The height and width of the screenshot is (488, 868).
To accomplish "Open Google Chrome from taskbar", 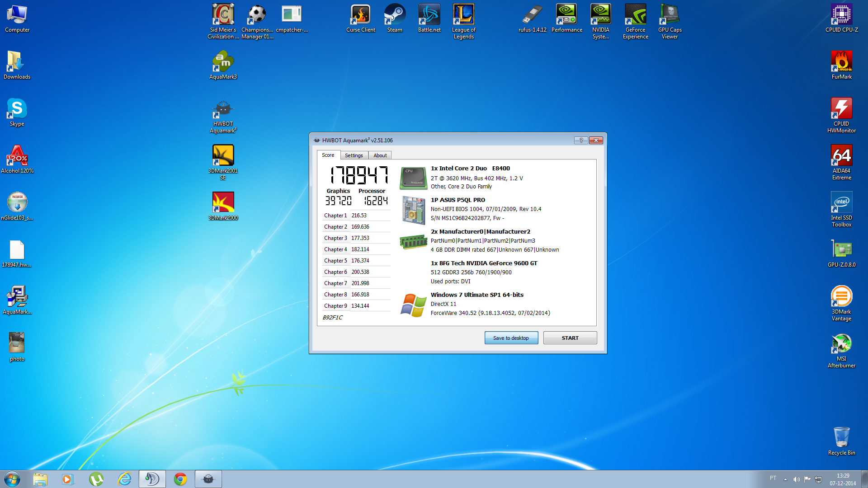I will (x=180, y=479).
